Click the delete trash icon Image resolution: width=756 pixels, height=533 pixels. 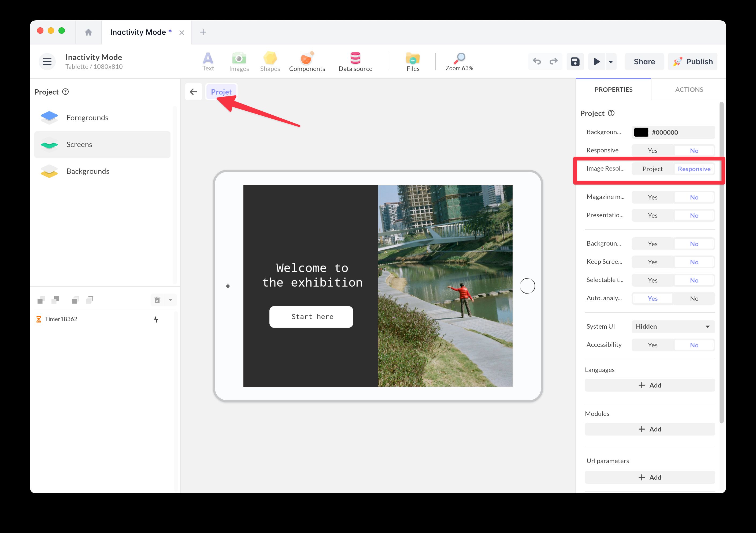point(157,300)
